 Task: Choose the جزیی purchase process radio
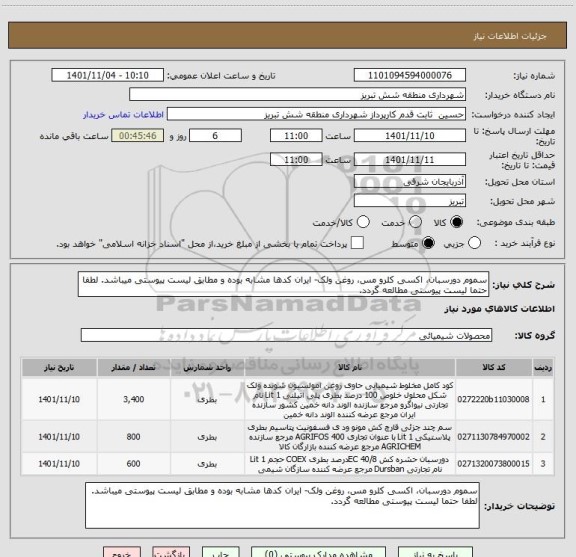474,243
